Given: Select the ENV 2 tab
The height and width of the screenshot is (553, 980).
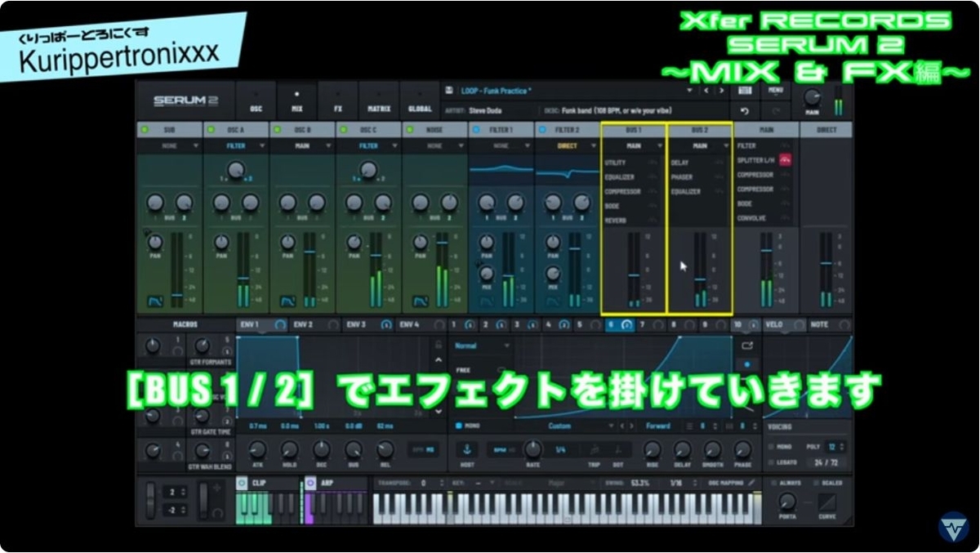Looking at the screenshot, I should [314, 325].
